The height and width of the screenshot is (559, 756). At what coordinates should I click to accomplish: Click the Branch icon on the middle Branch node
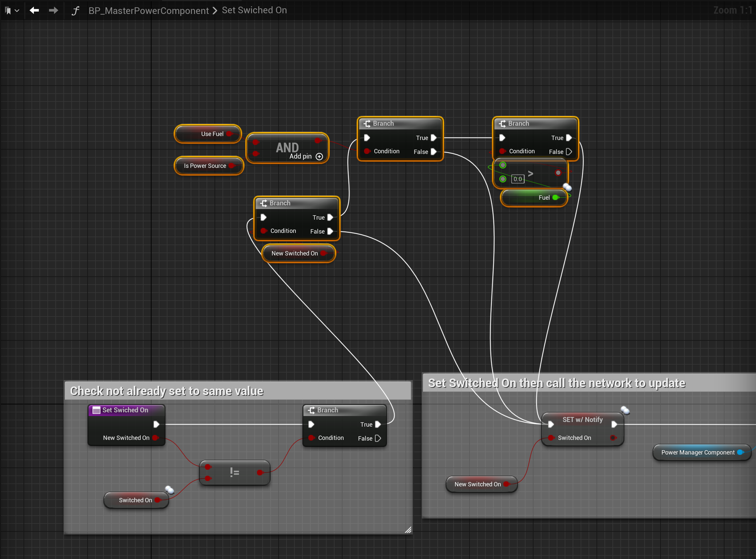[x=367, y=123]
